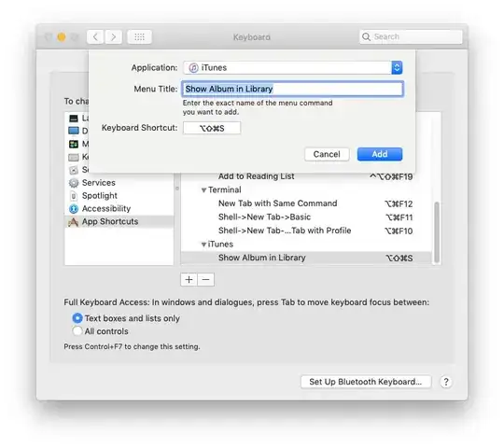Click the shortcuts list scrollbar
The image size is (504, 448).
point(437,232)
